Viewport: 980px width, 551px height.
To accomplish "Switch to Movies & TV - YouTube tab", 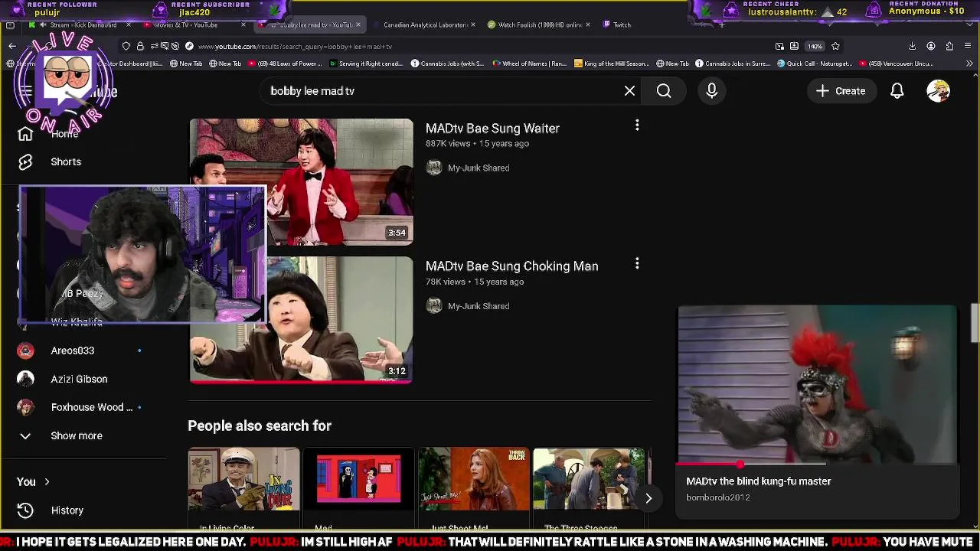I will point(195,24).
